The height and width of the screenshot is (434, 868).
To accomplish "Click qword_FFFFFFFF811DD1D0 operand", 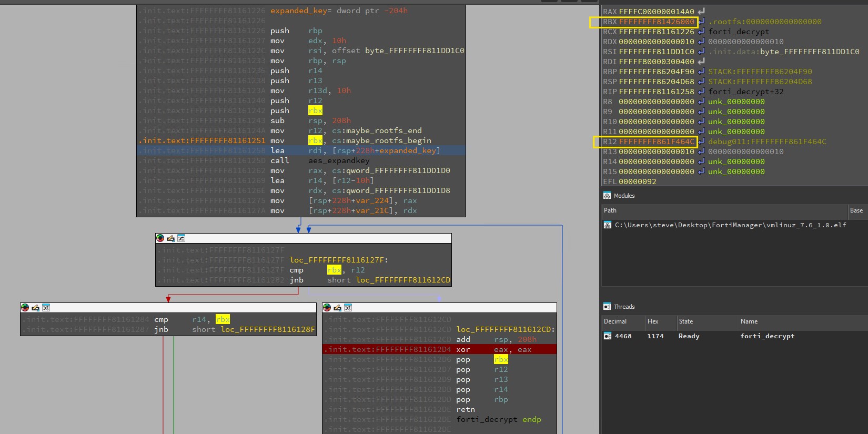I will (x=398, y=170).
